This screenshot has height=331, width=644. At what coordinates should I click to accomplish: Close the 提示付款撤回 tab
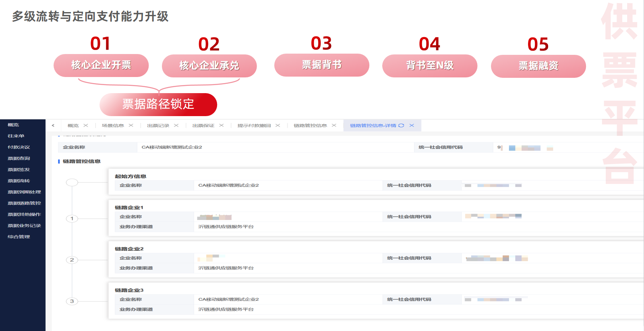(x=277, y=125)
